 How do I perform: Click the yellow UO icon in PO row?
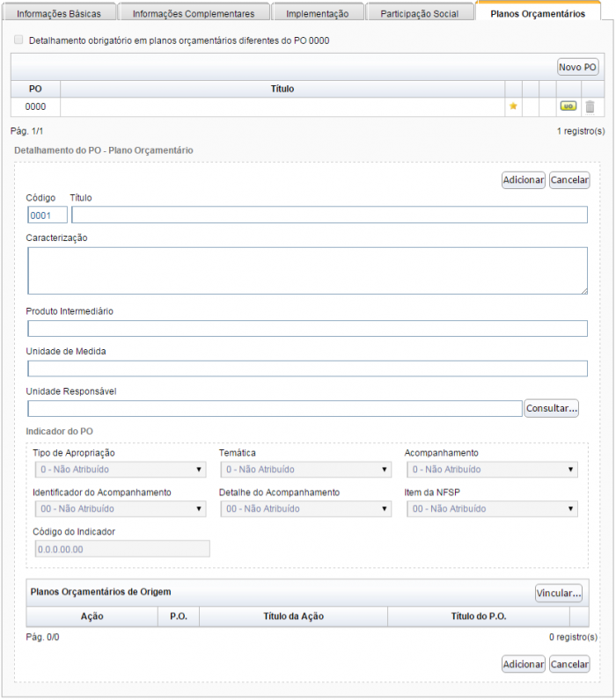[x=568, y=106]
